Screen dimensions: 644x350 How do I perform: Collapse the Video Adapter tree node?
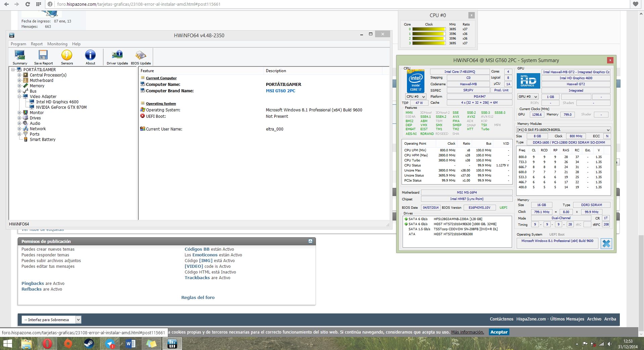click(19, 97)
